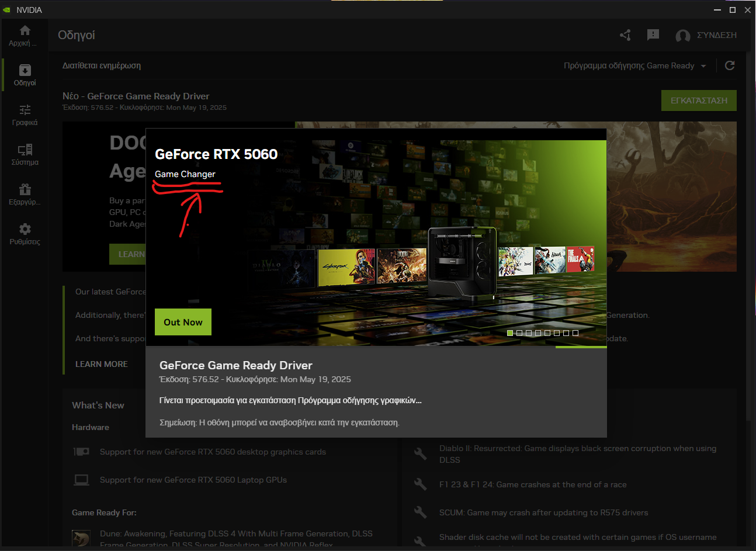Click the Hardware subheading
Viewport: 756px width, 551px height.
(91, 427)
